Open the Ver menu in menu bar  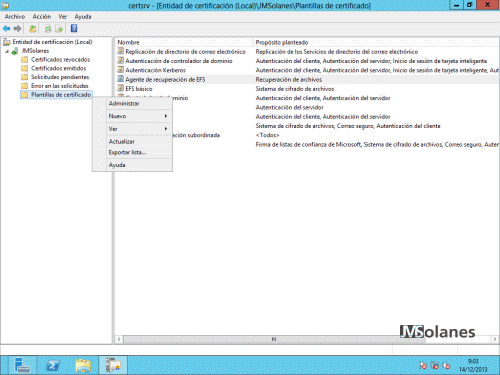(63, 17)
